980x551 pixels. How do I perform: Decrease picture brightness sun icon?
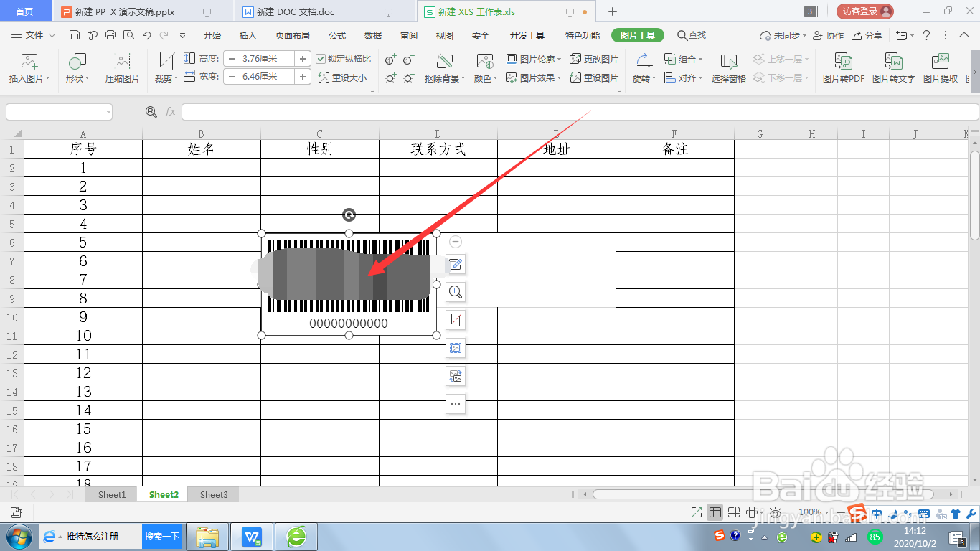point(408,77)
